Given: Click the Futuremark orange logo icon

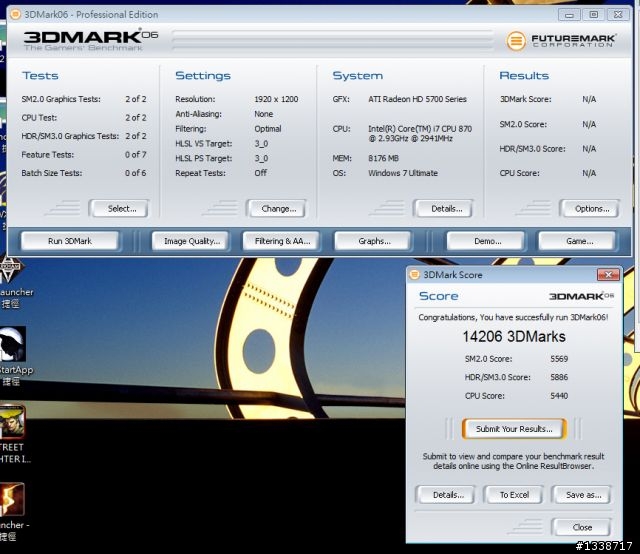Looking at the screenshot, I should coord(516,41).
